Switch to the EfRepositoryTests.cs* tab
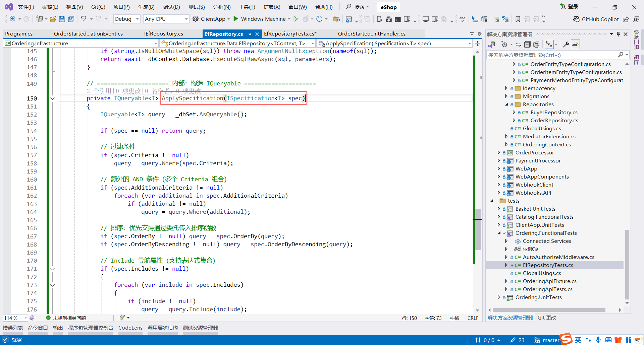Viewport: 644px width, 345px height. [x=290, y=34]
